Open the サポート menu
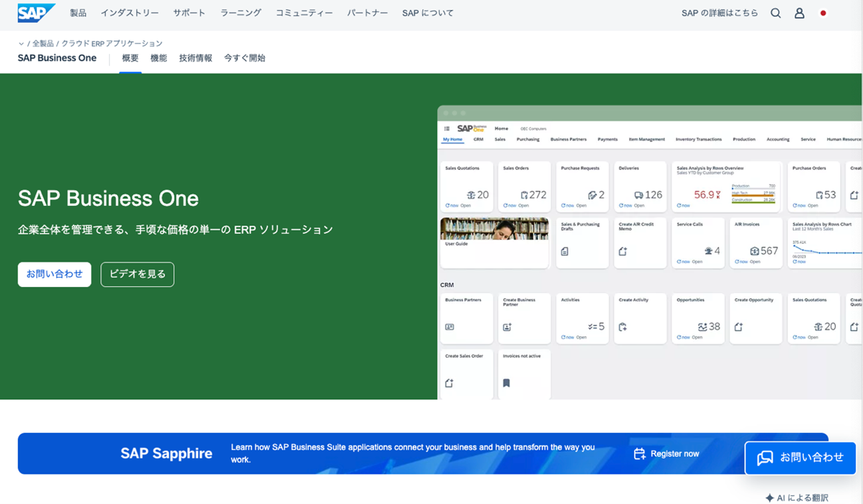The width and height of the screenshot is (863, 504). coord(189,13)
